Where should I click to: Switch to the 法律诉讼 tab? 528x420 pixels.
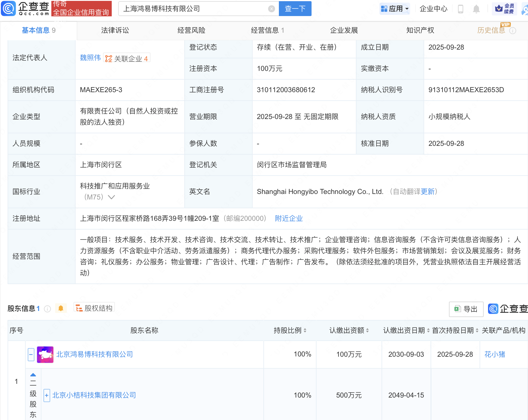(x=115, y=30)
